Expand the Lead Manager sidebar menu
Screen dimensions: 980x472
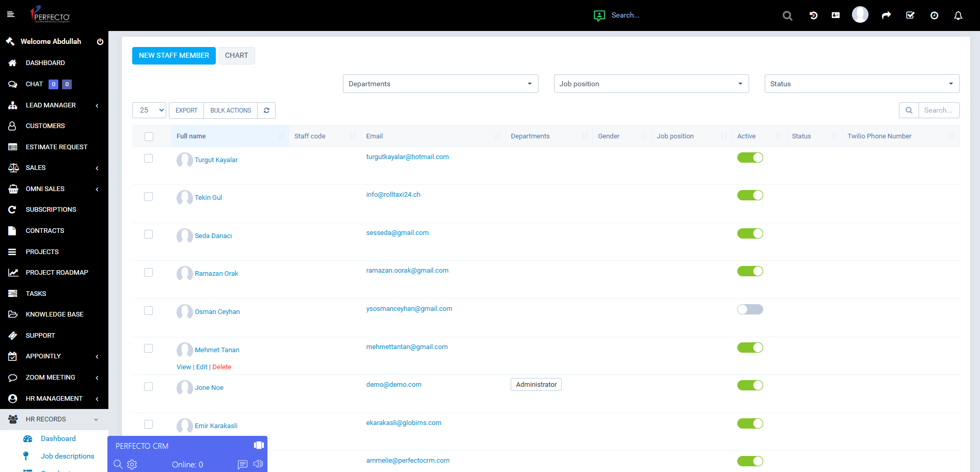tap(54, 105)
